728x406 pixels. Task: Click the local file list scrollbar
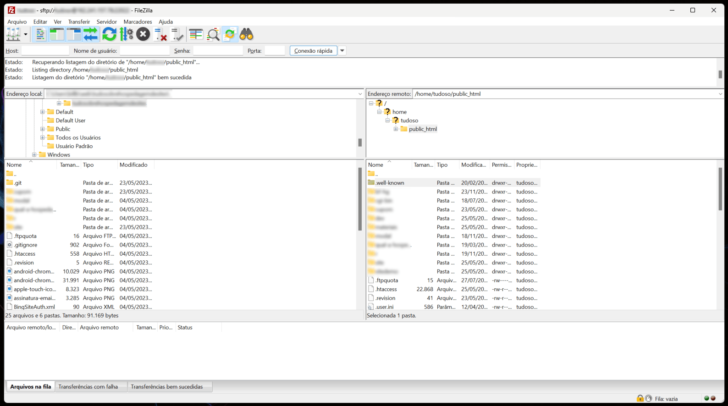[x=360, y=199]
